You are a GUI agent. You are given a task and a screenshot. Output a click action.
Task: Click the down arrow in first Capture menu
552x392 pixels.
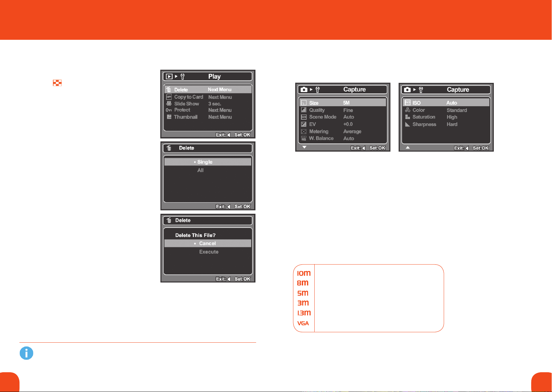coord(304,147)
